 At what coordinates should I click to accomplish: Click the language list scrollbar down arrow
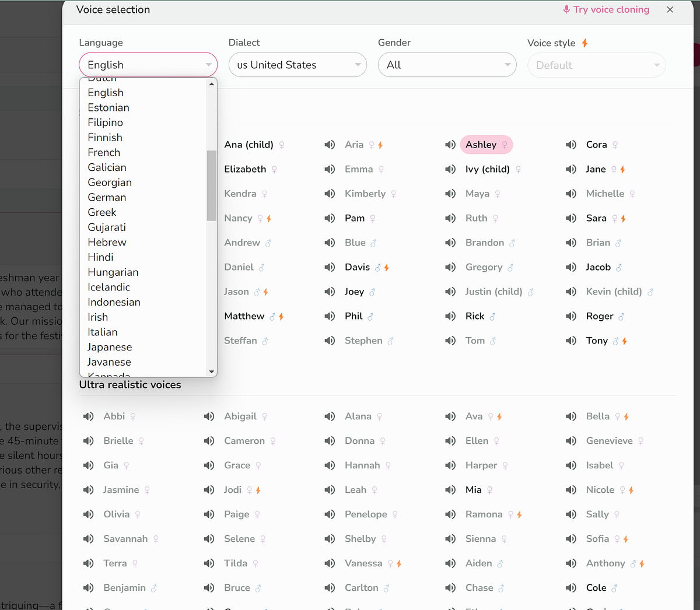[x=211, y=371]
